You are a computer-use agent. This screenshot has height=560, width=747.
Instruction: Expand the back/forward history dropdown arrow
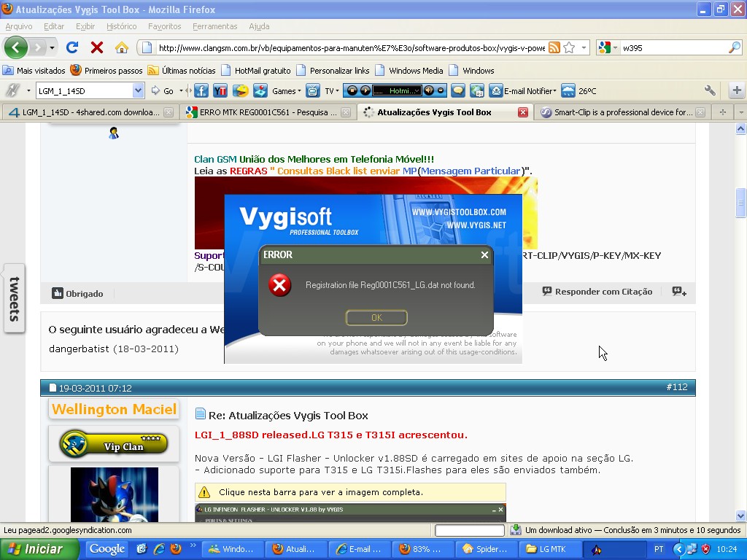pos(52,47)
